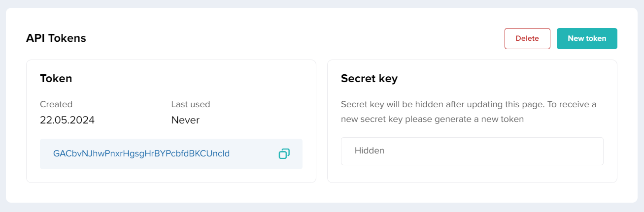Image resolution: width=644 pixels, height=212 pixels.
Task: Copy the API token to clipboard
Action: pos(284,154)
